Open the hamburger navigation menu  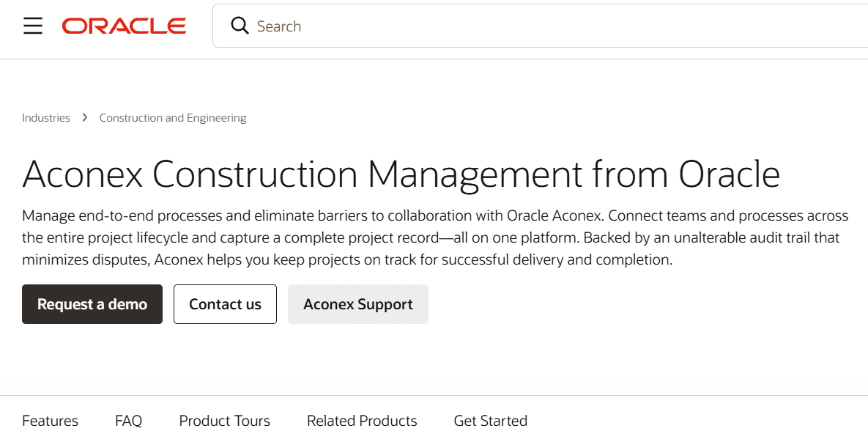[33, 26]
